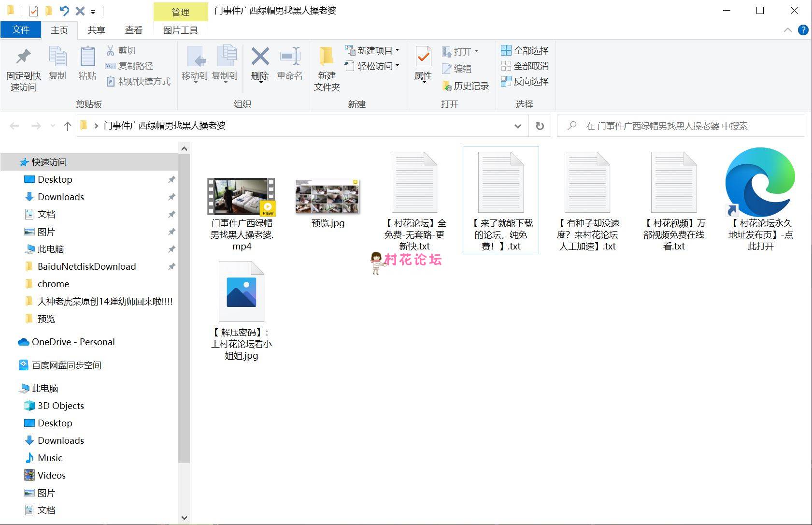Click the 固定到快速访问 pin icon
This screenshot has height=525, width=812.
(x=23, y=58)
